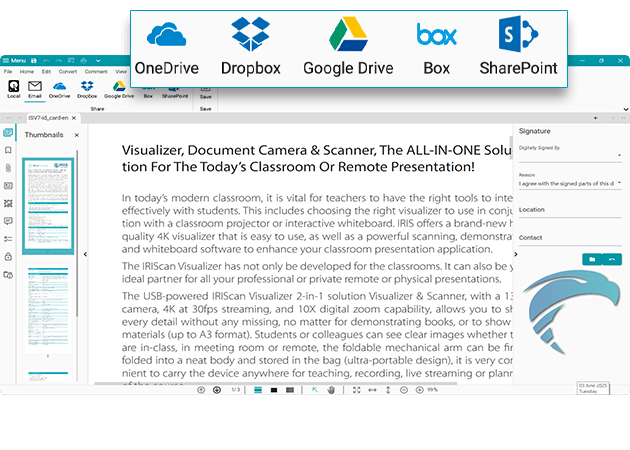Click the save disk icon in title bar

34,61
